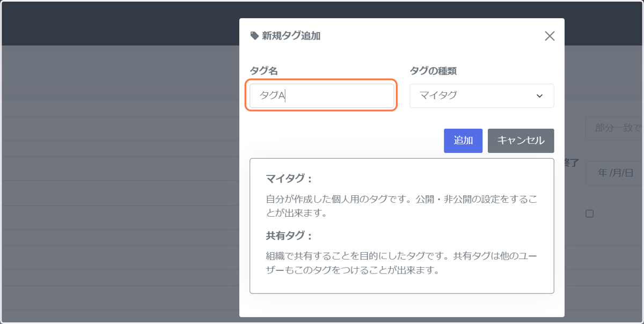
Task: Click the マイタグ： heading in the description box
Action: point(289,179)
